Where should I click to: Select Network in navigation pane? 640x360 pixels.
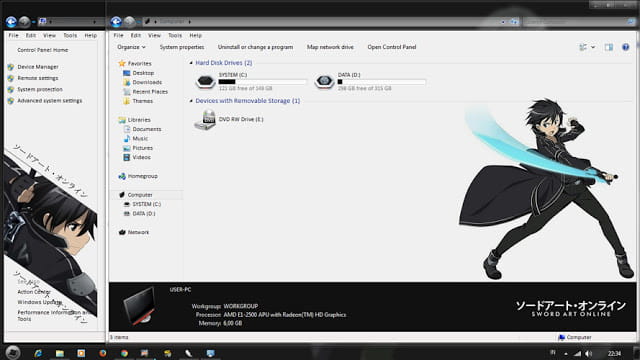[138, 232]
